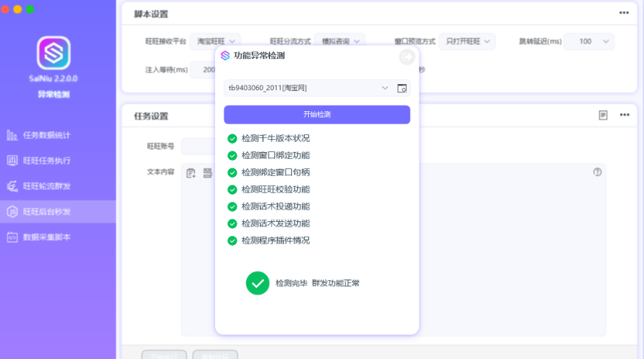Click the paste-text icon in 文本内容 toolbar

[x=191, y=173]
